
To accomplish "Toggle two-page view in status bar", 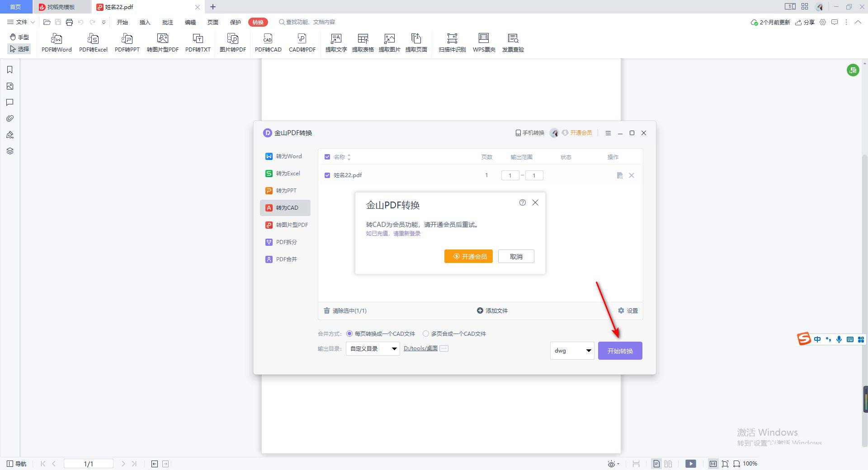I will [668, 464].
